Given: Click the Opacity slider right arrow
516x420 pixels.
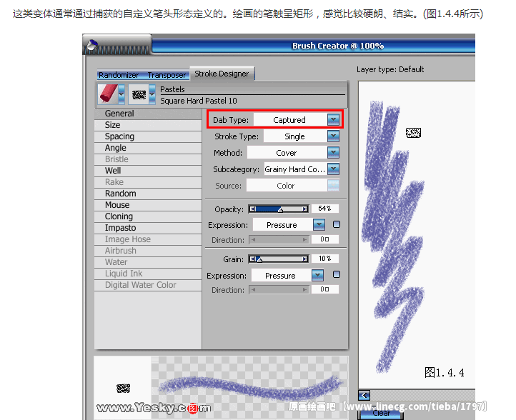Looking at the screenshot, I should coord(305,209).
